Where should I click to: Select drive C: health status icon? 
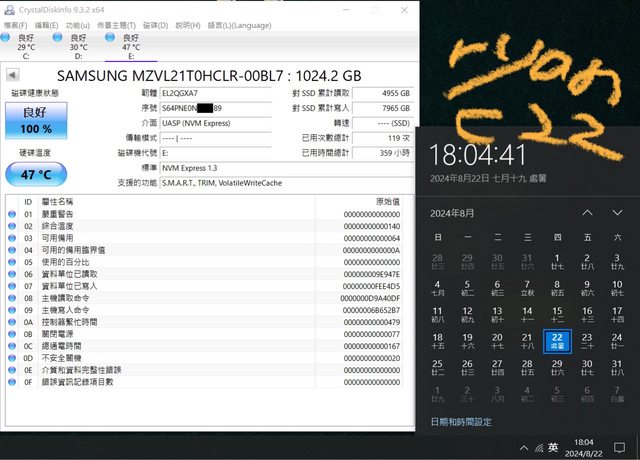pos(10,38)
